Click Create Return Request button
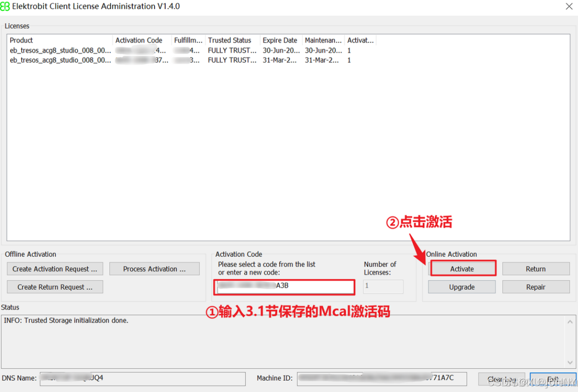The width and height of the screenshot is (578, 392). click(x=55, y=287)
